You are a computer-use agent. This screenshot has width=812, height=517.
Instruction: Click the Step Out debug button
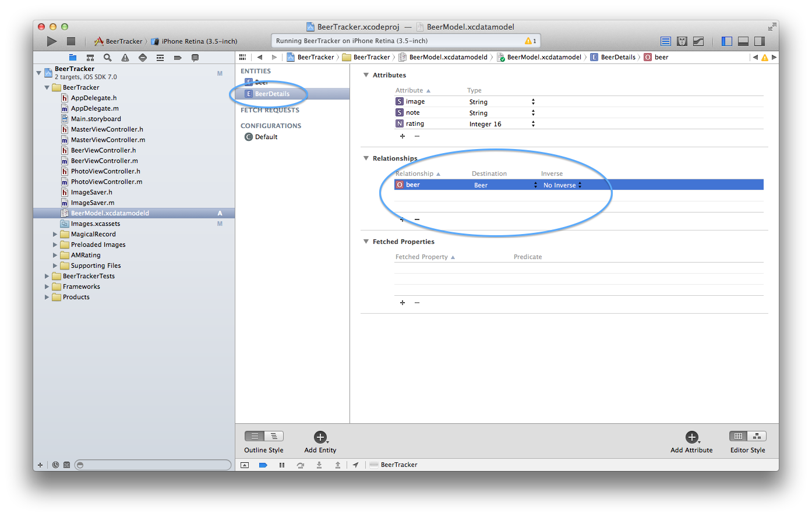(338, 465)
